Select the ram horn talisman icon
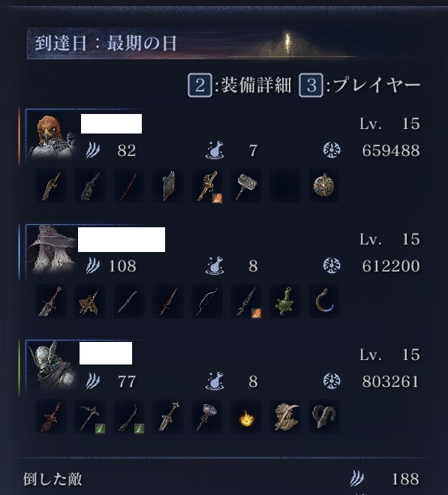Image resolution: width=448 pixels, height=495 pixels. 324,416
